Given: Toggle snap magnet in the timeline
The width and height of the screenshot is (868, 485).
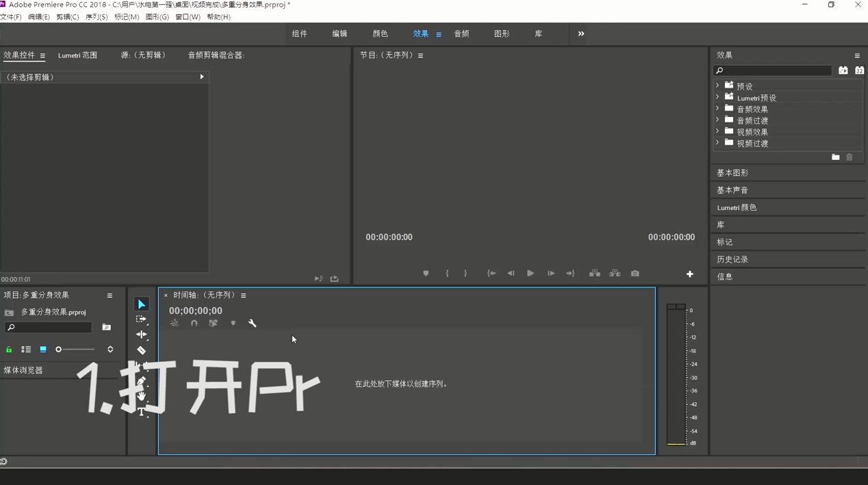Looking at the screenshot, I should point(194,323).
